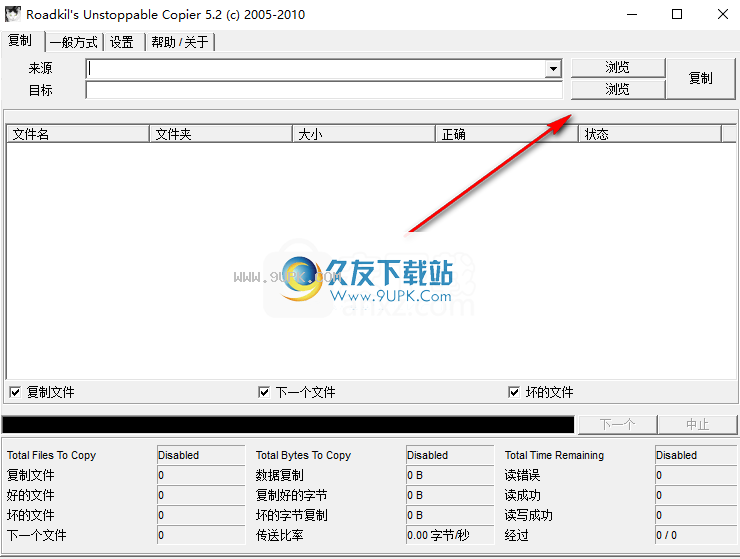This screenshot has height=559, width=740.
Task: Click the black copy progress bar
Action: click(288, 424)
